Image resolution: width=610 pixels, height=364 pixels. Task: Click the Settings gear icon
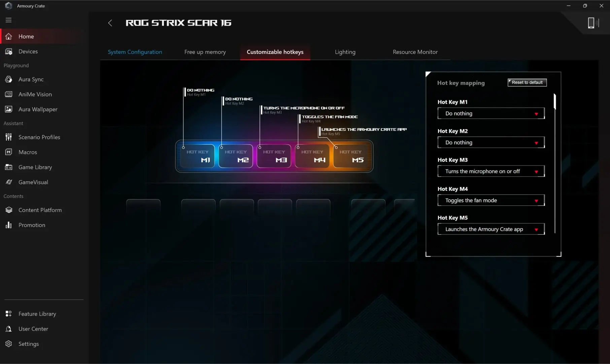pyautogui.click(x=9, y=344)
